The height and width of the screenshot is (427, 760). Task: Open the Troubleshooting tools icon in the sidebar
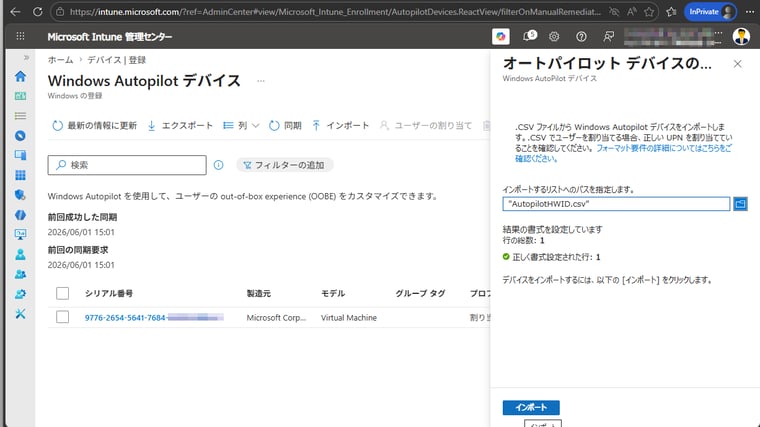(x=20, y=314)
